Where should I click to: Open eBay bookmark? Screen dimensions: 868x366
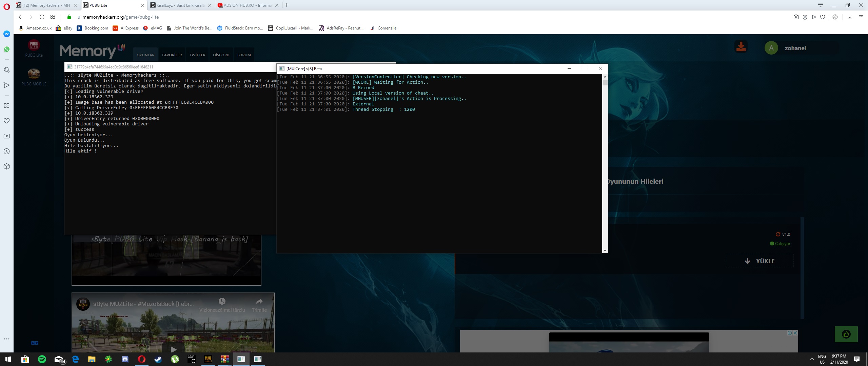pos(64,28)
